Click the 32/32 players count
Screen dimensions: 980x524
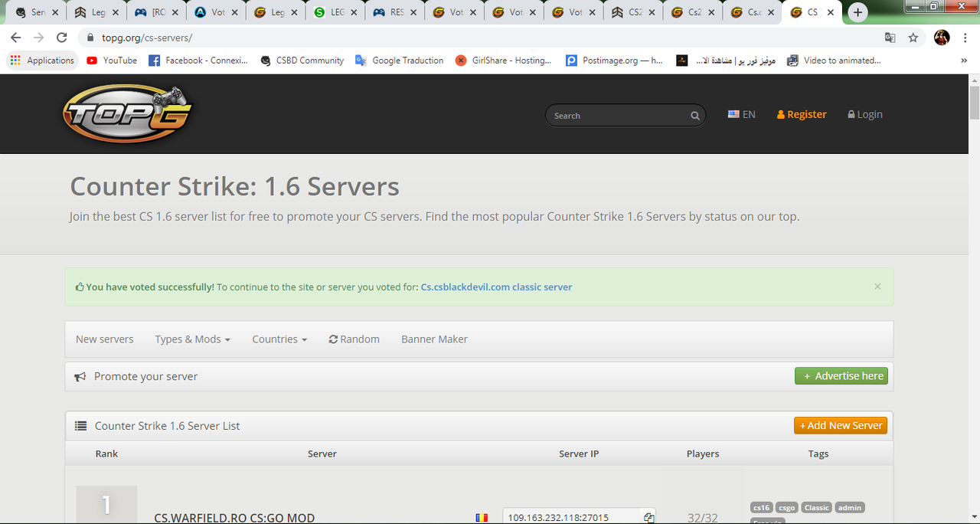[703, 518]
